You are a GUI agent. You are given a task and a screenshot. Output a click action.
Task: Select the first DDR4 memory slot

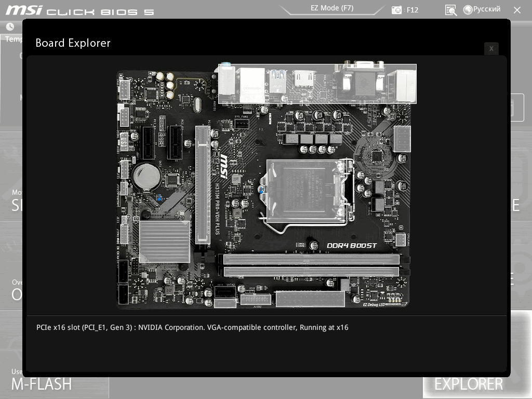point(311,260)
